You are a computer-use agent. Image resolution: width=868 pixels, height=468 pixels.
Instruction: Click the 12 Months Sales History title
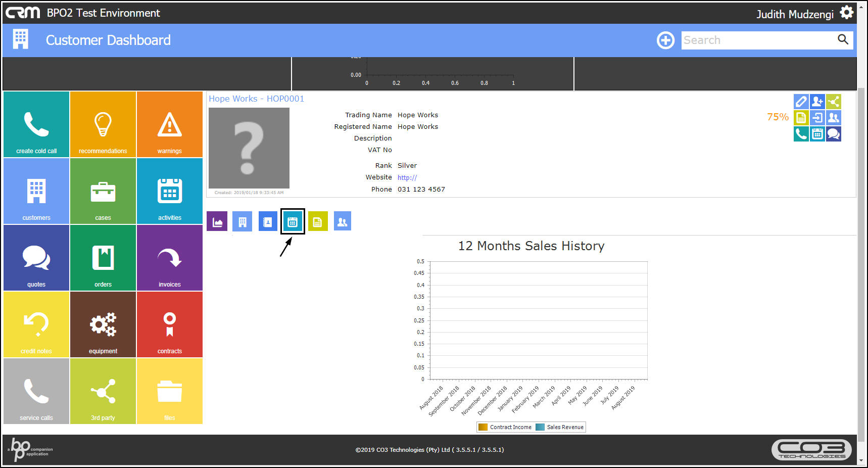tap(531, 246)
